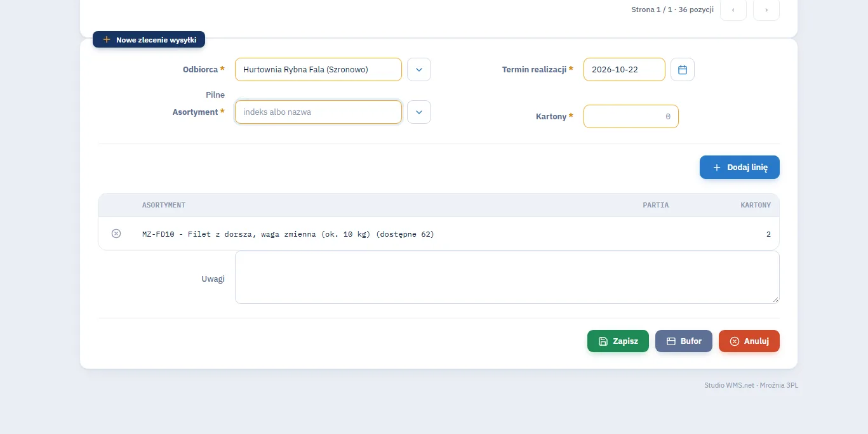Remove the MZ-FD10 line with the X icon
868x434 pixels.
click(x=116, y=233)
